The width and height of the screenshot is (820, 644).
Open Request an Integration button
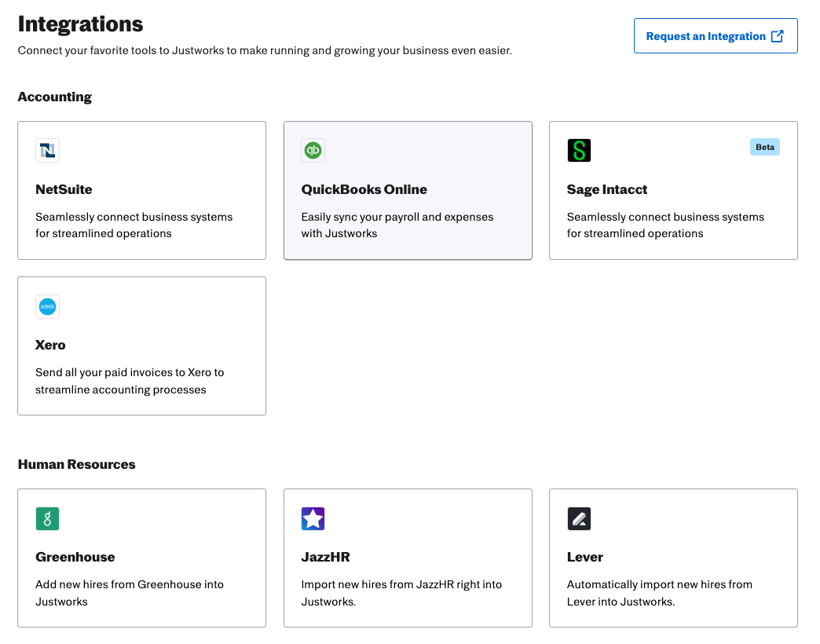(716, 36)
